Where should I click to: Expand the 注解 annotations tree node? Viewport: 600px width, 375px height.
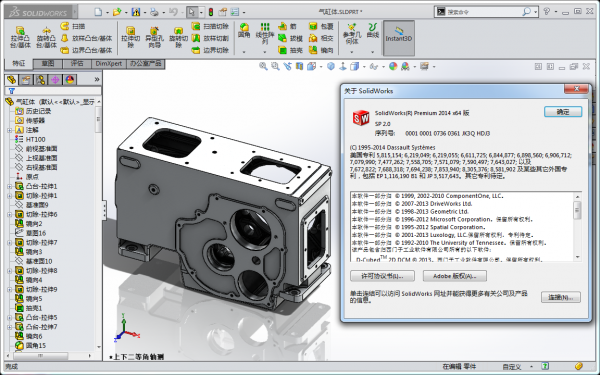pos(10,130)
